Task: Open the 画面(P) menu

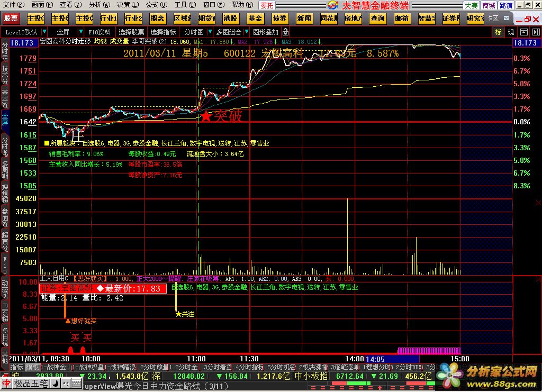Action: click(42, 5)
